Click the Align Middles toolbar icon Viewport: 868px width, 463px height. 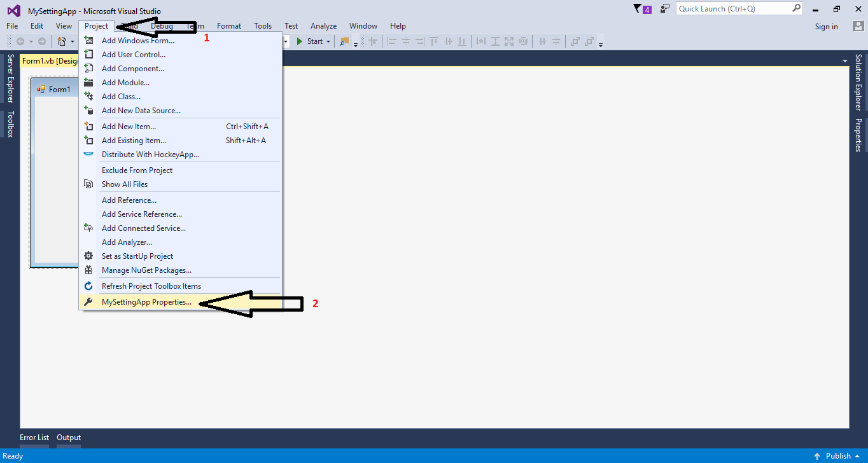pos(448,41)
